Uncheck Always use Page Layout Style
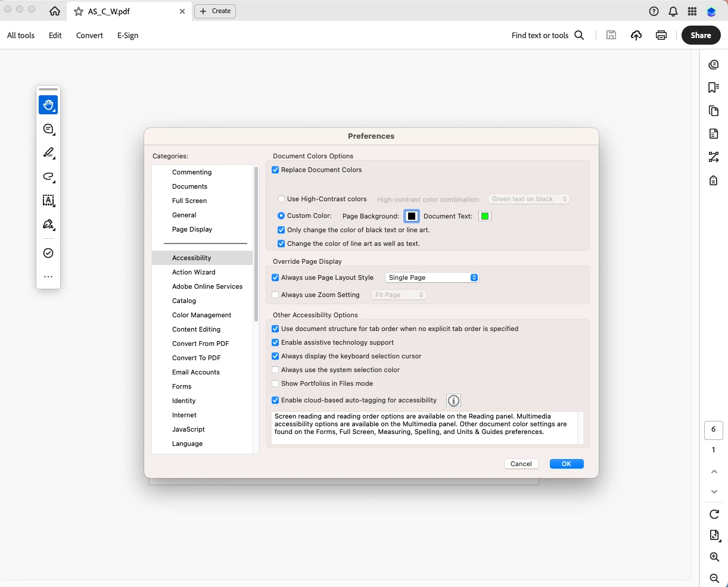 pos(275,277)
